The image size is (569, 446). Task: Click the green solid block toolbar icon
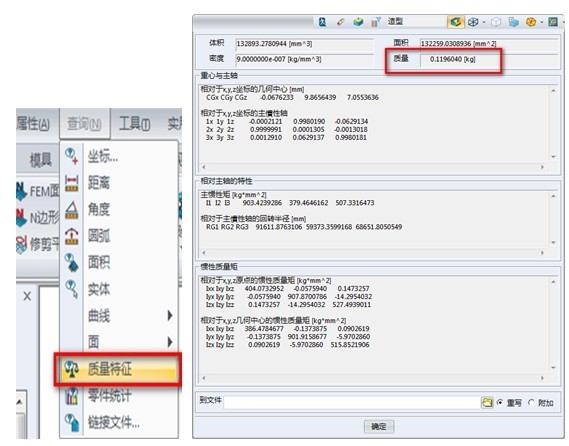[x=358, y=22]
